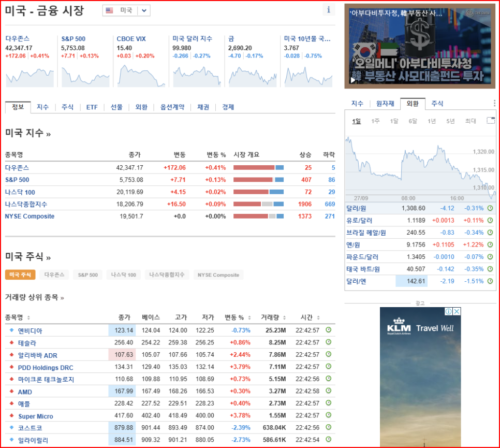Open the 달러/엔 currency pair link
The height and width of the screenshot is (448, 500).
(x=356, y=281)
